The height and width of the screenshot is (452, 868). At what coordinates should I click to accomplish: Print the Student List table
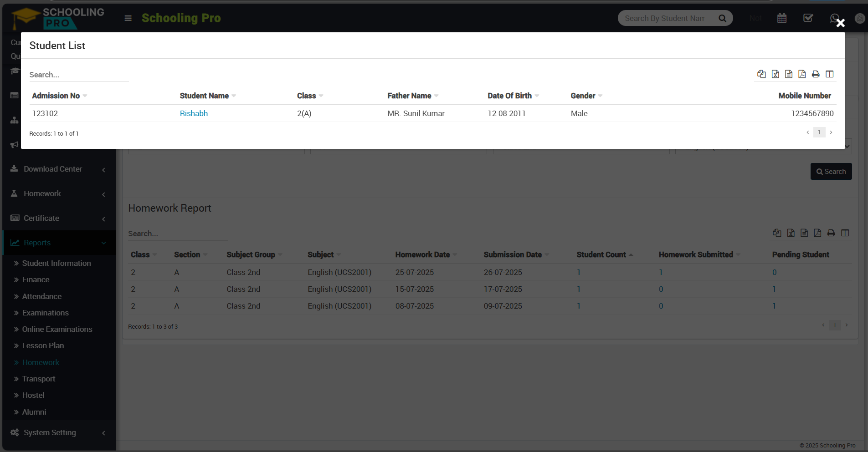tap(816, 74)
